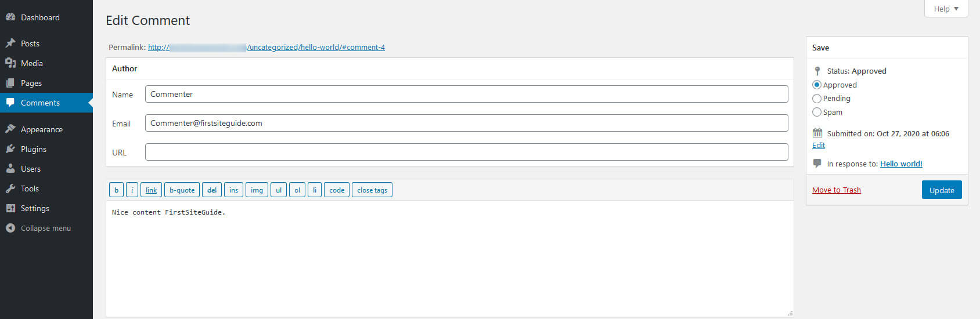980x319 pixels.
Task: Click the Save box heading
Action: point(820,48)
